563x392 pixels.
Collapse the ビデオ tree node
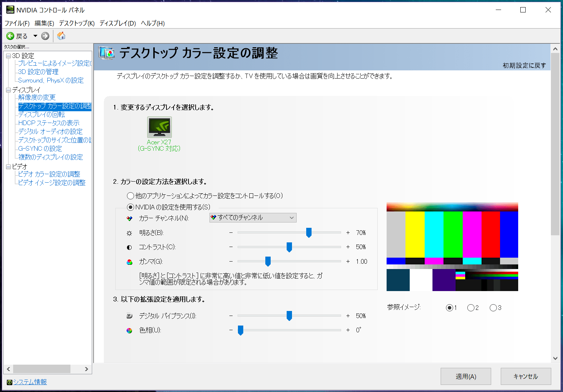pyautogui.click(x=8, y=167)
